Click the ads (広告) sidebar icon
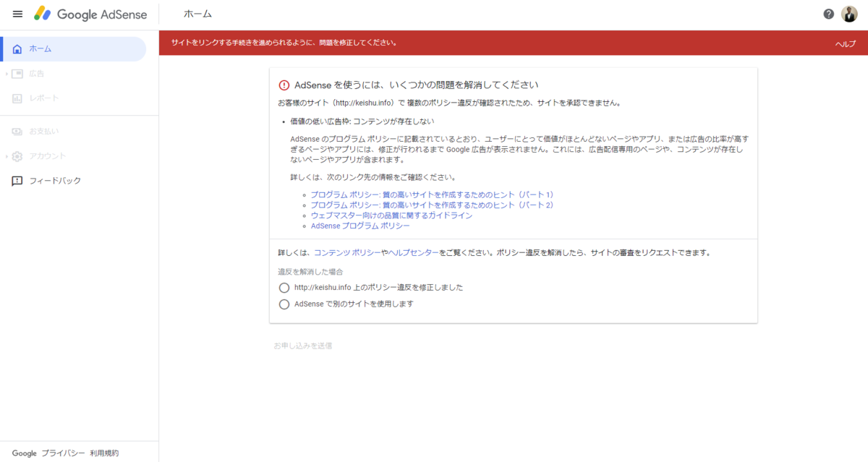Viewport: 868px width, 462px height. point(17,74)
